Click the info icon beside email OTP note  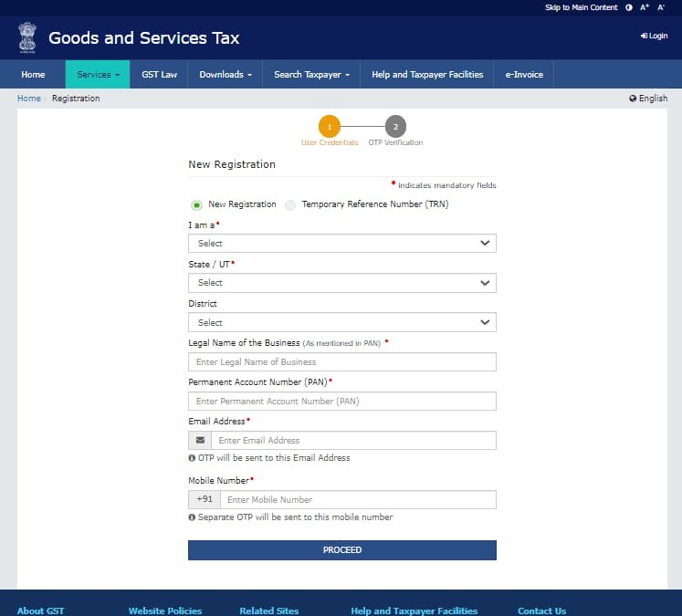point(192,458)
